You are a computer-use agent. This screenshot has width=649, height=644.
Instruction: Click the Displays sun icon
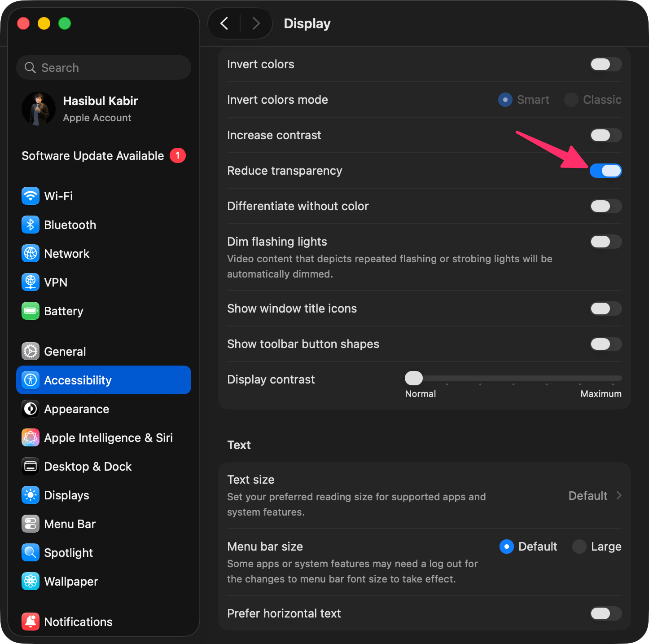tap(31, 495)
